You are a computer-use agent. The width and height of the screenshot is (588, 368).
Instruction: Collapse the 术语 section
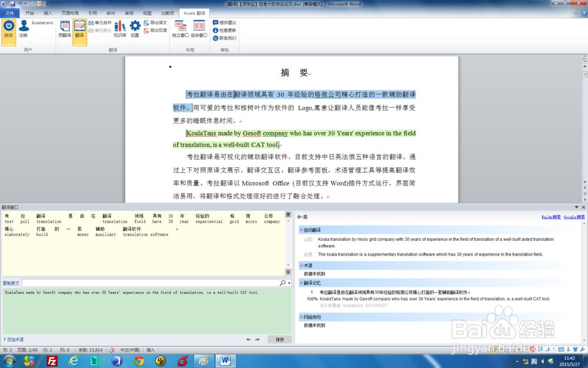click(301, 266)
